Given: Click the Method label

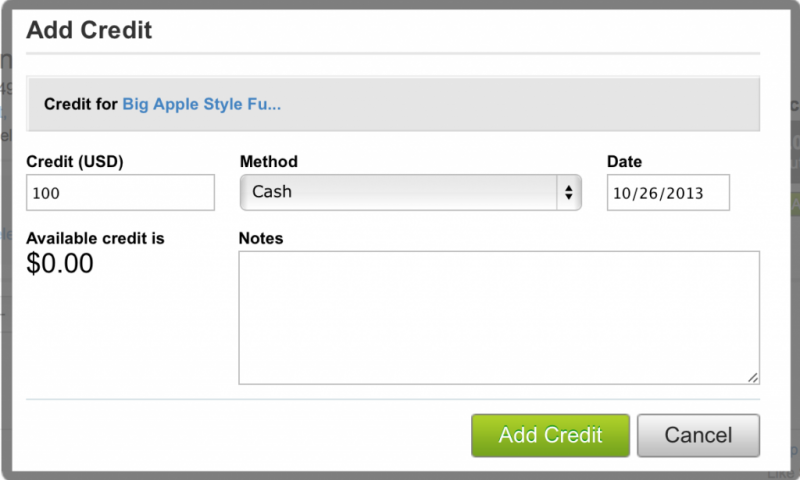Looking at the screenshot, I should coord(268,162).
